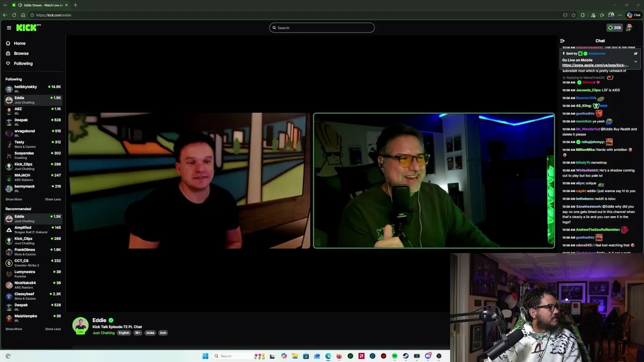Open Microsoft Store from the taskbar

(x=306, y=356)
